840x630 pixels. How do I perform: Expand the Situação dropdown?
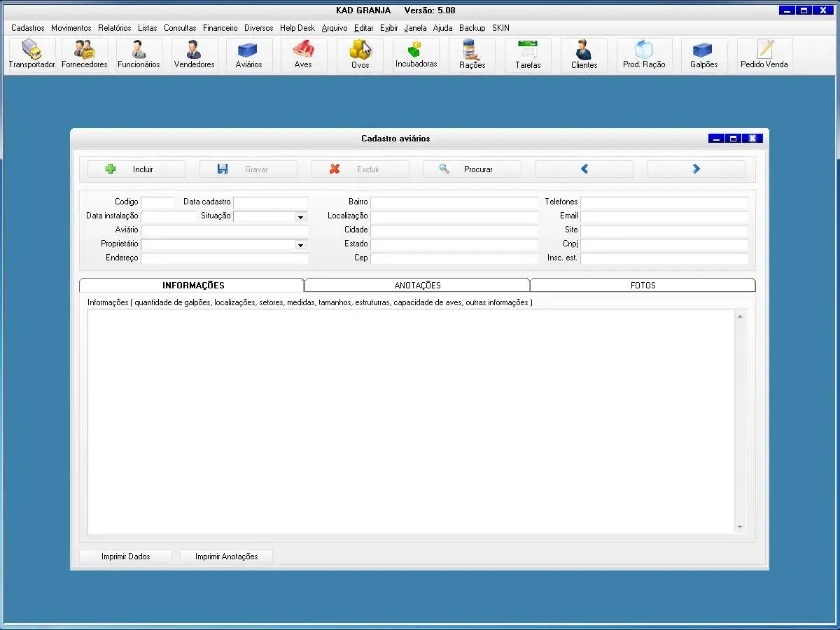(x=300, y=217)
